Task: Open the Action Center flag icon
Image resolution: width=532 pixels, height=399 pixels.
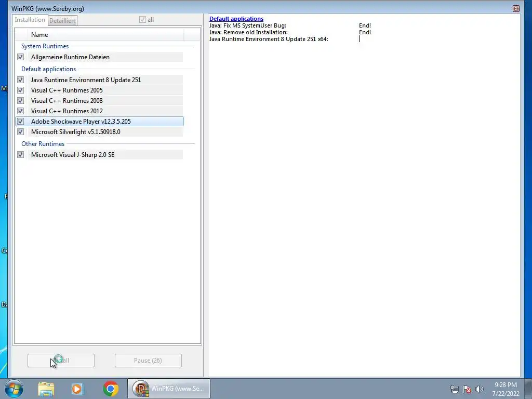Action: (467, 389)
